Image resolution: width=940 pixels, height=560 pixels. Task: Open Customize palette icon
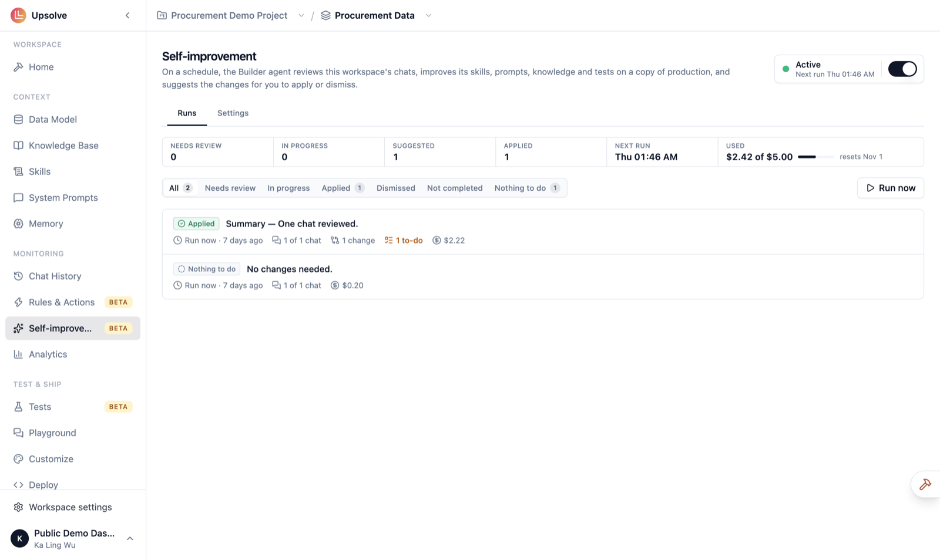pos(18,459)
